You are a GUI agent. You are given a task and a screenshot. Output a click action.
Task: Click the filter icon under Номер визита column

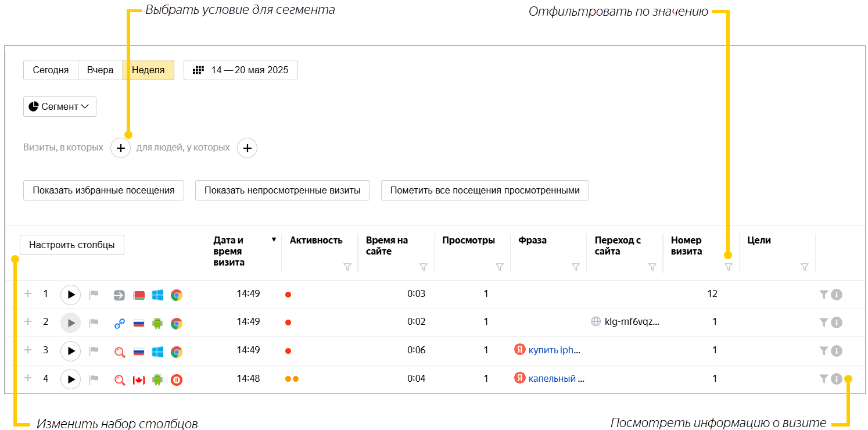pos(728,267)
